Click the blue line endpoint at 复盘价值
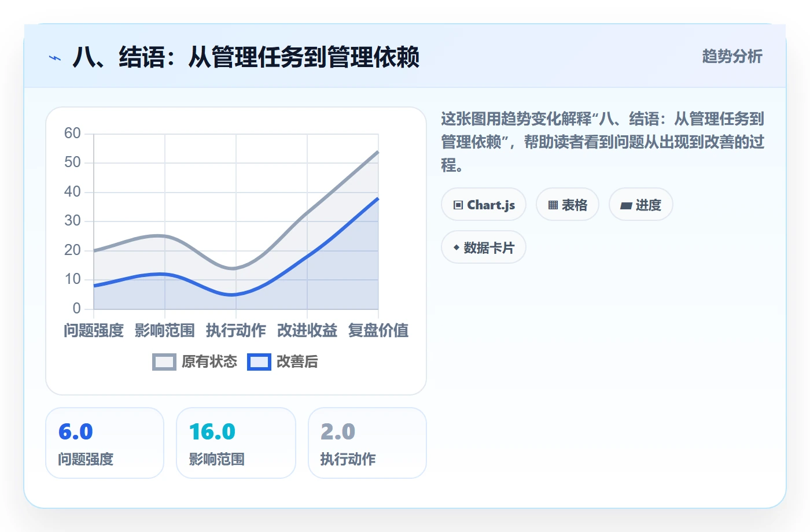 click(378, 198)
